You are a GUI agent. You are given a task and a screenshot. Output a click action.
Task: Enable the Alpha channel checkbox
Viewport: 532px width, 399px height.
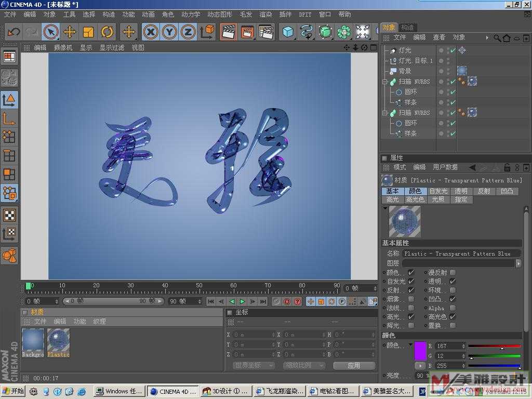453,308
